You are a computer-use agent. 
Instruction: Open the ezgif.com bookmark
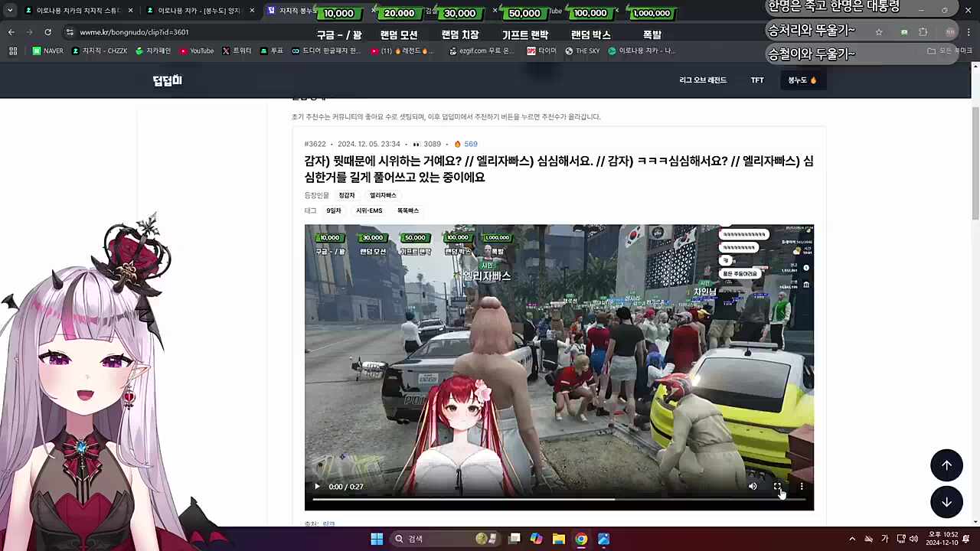pos(480,51)
